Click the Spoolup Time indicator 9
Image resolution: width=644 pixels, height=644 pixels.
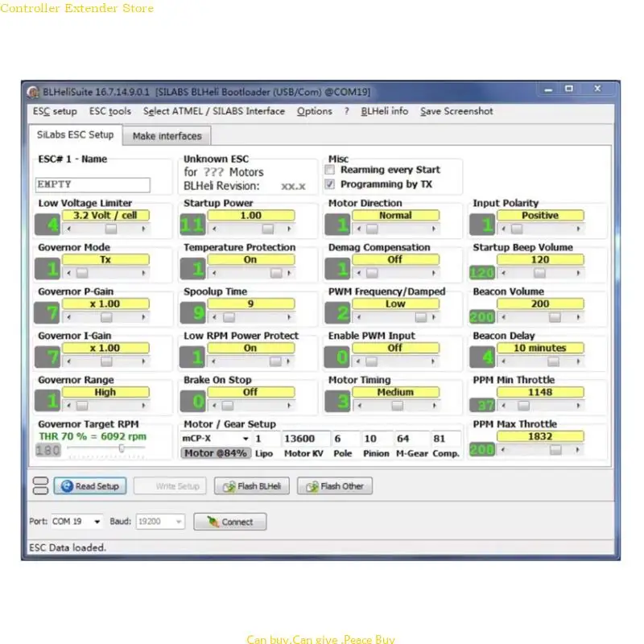(192, 313)
